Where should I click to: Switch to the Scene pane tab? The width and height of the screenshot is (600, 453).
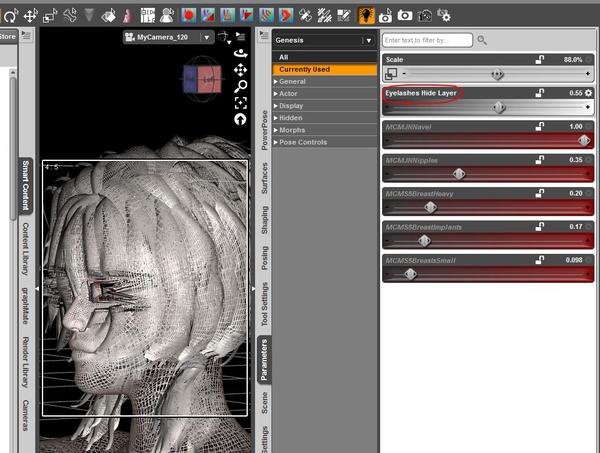pos(264,402)
